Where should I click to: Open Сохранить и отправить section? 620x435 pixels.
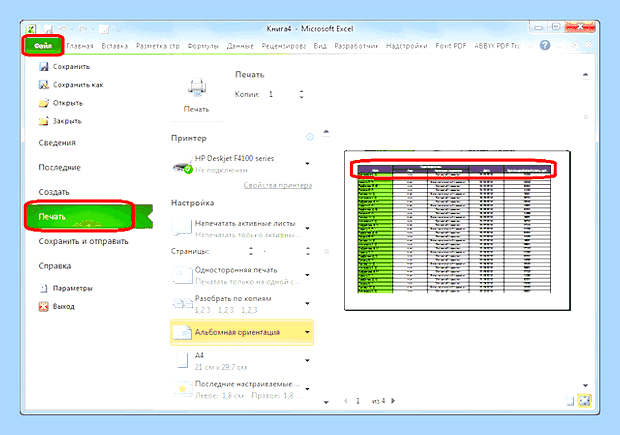pyautogui.click(x=83, y=241)
